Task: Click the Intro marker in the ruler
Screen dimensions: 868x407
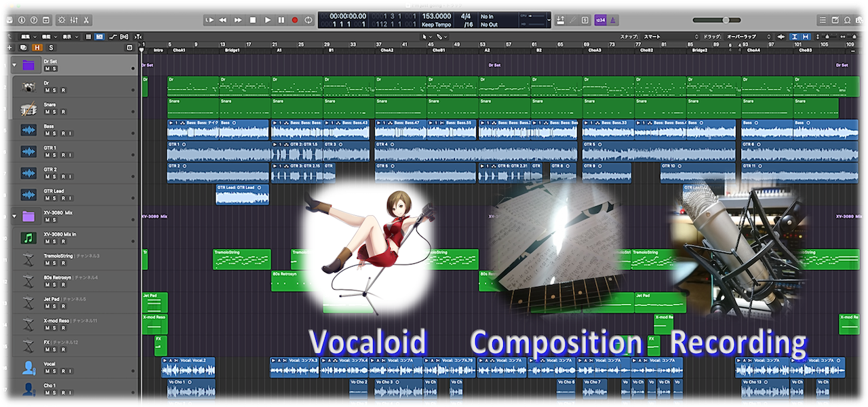Action: point(158,50)
